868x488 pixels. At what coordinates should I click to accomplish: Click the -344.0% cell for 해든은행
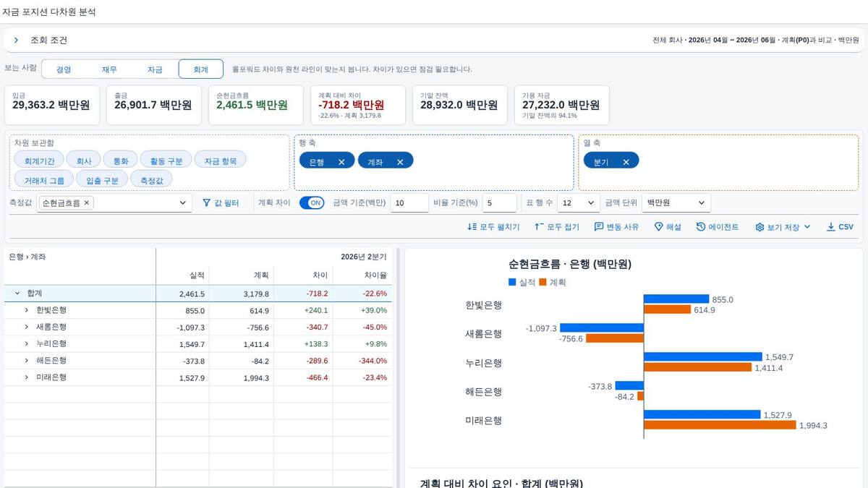click(362, 361)
